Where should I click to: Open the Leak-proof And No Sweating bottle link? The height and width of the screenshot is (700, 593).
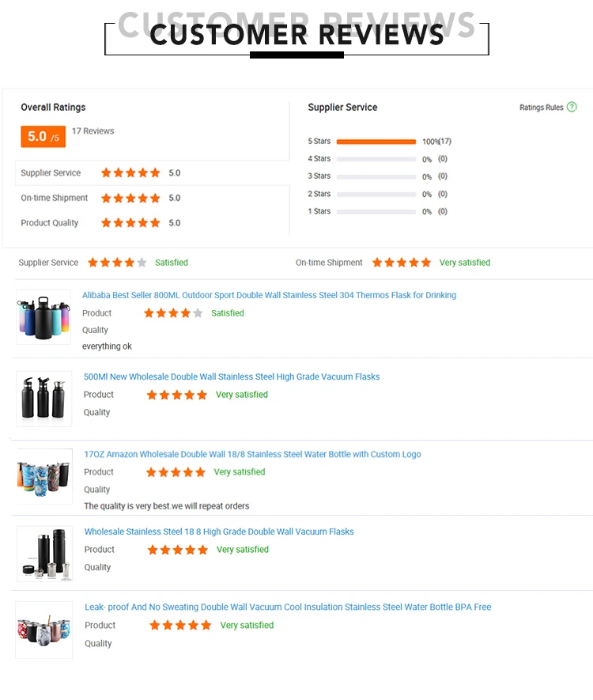click(x=288, y=607)
